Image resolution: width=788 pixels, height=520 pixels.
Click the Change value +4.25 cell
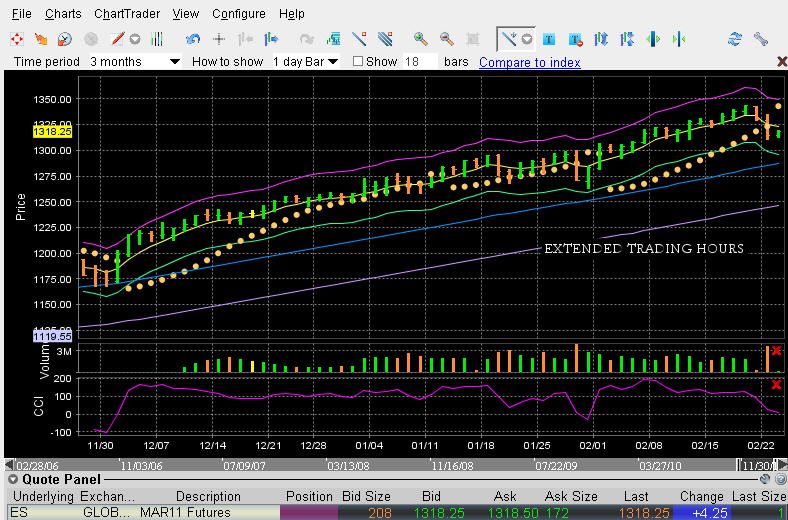(701, 512)
